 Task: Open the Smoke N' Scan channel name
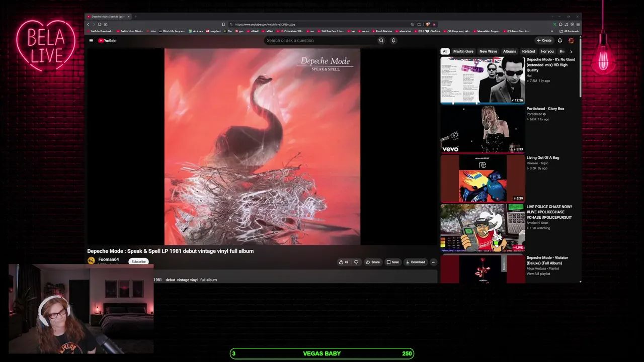click(537, 223)
